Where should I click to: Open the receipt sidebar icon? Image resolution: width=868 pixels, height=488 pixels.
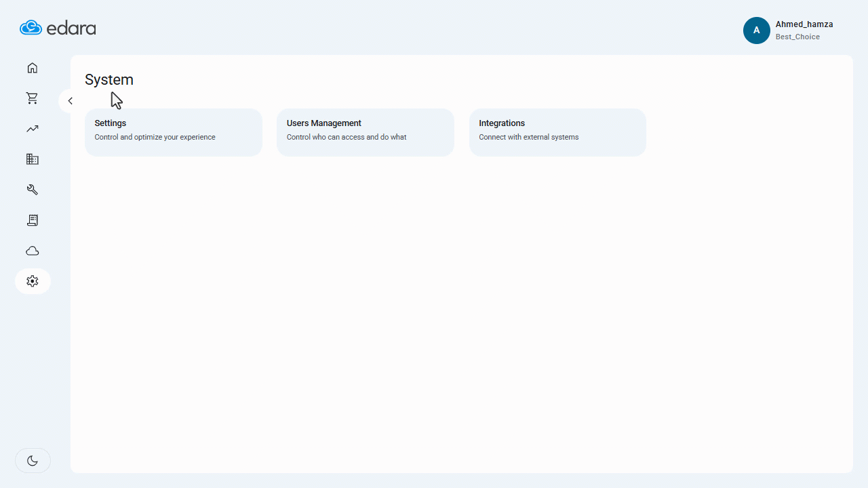[33, 220]
